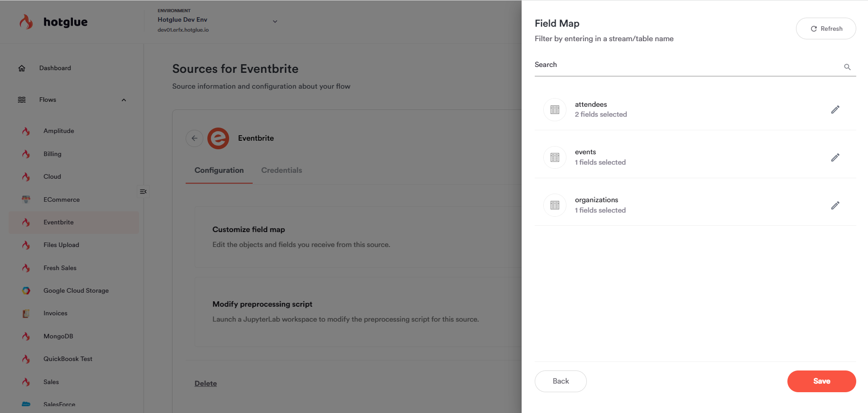Collapse the sidebar with the toggle icon
The image size is (868, 413).
coord(143,192)
